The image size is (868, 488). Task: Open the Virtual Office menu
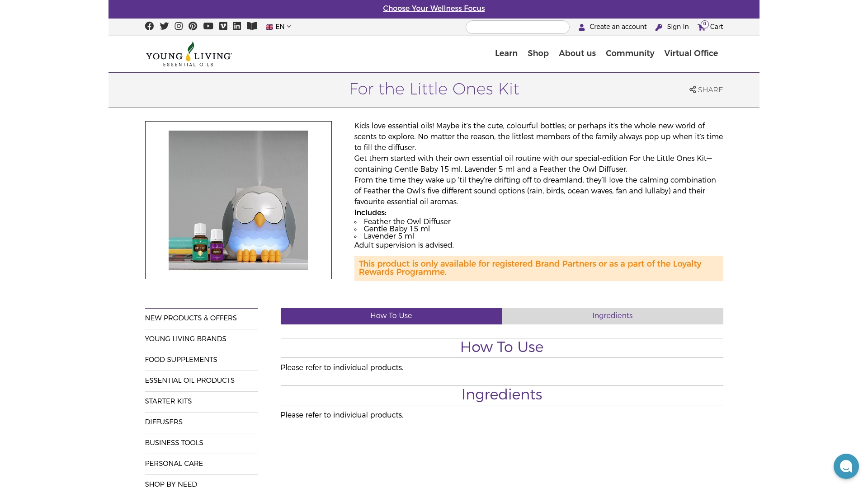click(691, 53)
